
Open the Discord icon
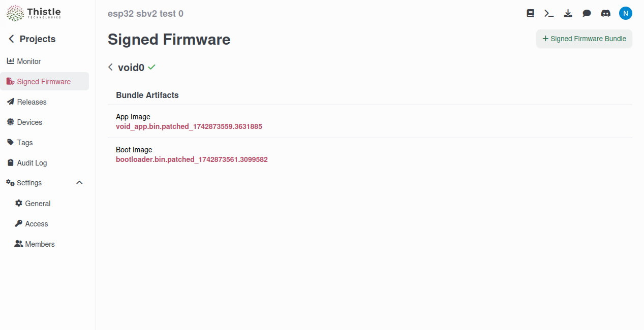point(605,13)
